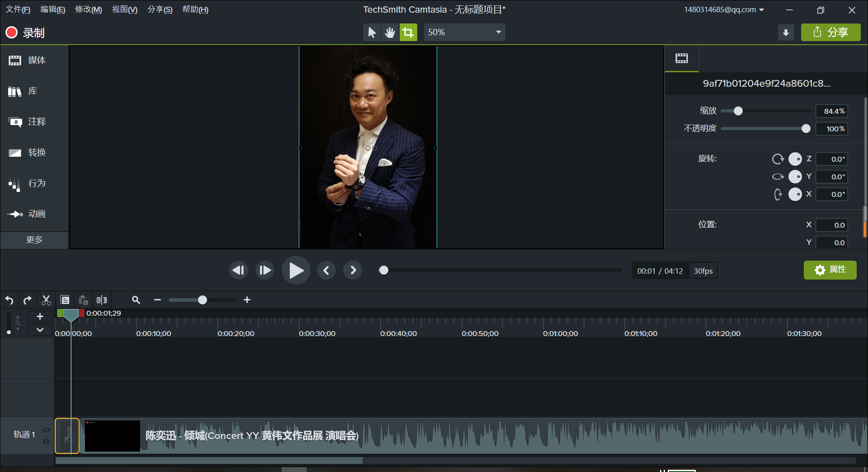Viewport: 868px width, 472px height.
Task: Open the 1480314685@qq.com account dropdown
Action: [723, 9]
